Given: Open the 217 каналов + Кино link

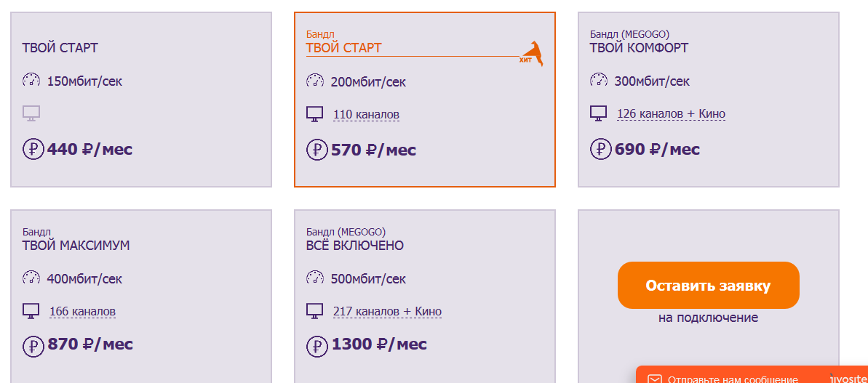Looking at the screenshot, I should [x=387, y=312].
